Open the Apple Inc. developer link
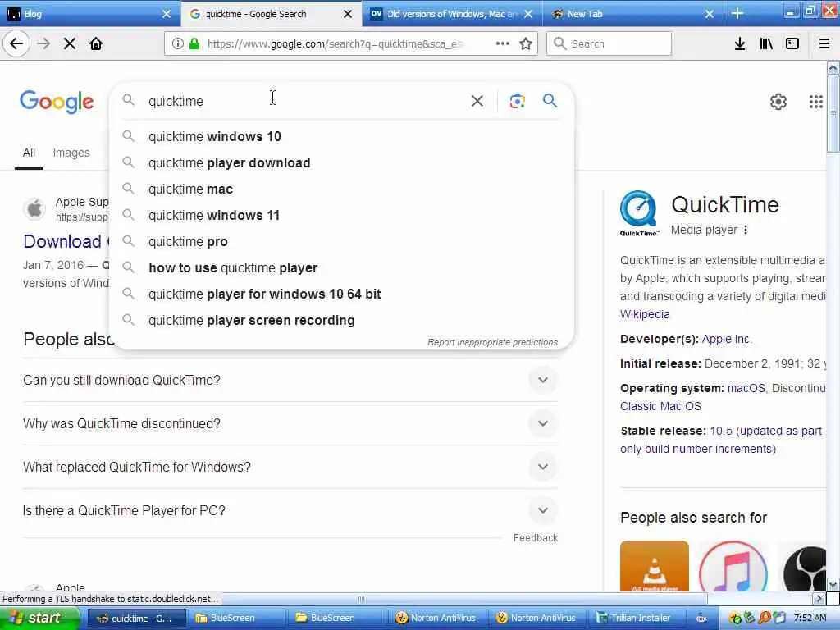The width and height of the screenshot is (840, 630). tap(727, 339)
